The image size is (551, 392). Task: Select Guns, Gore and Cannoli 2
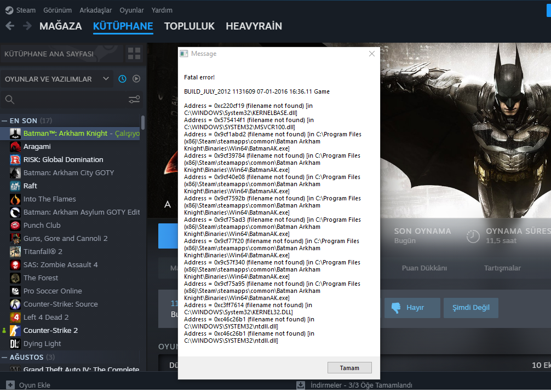(x=70, y=239)
